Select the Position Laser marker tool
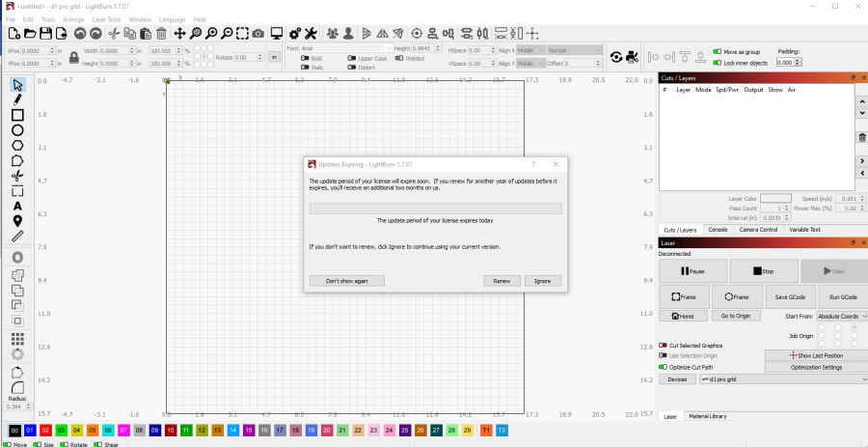The width and height of the screenshot is (868, 447). point(17,221)
